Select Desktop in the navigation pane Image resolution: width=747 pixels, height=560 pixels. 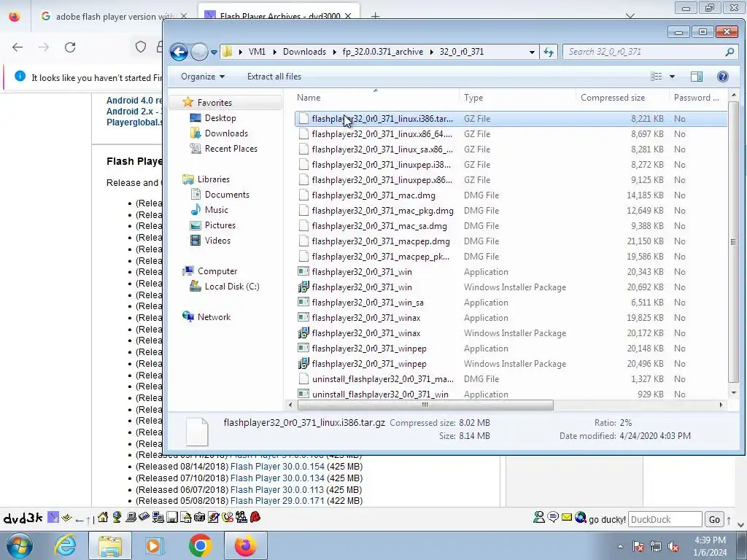point(220,118)
